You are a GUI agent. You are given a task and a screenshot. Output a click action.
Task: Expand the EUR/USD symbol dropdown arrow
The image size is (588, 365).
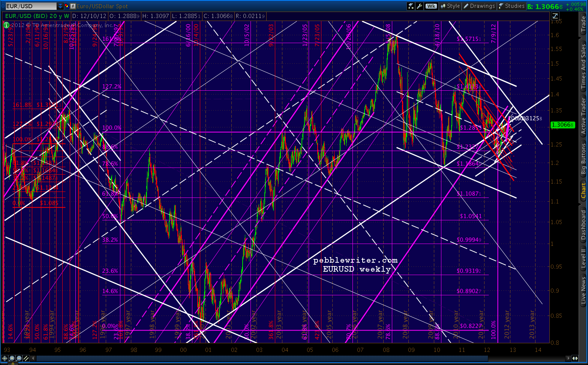60,6
